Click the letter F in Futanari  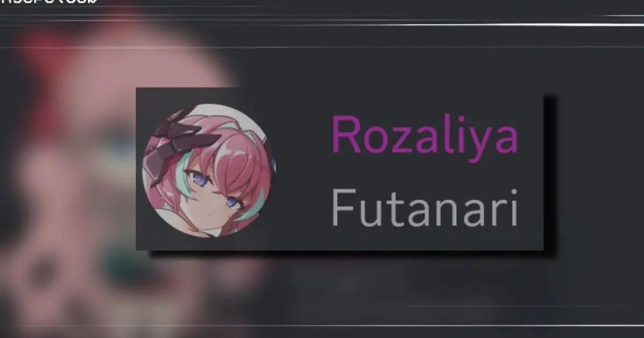(342, 208)
